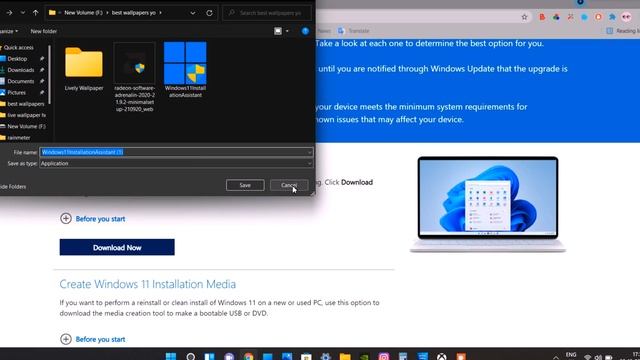The image size is (640, 360).
Task: Open more view options arrow
Action: tap(287, 31)
